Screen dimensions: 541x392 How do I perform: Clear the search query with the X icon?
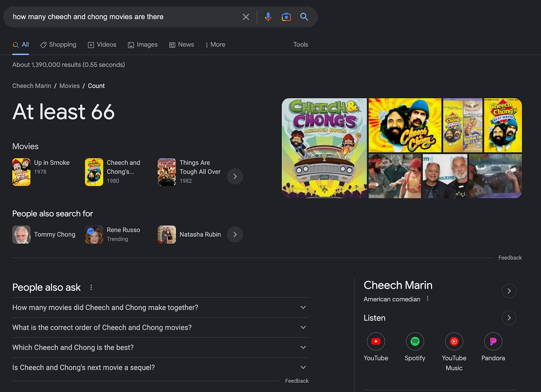pos(246,17)
